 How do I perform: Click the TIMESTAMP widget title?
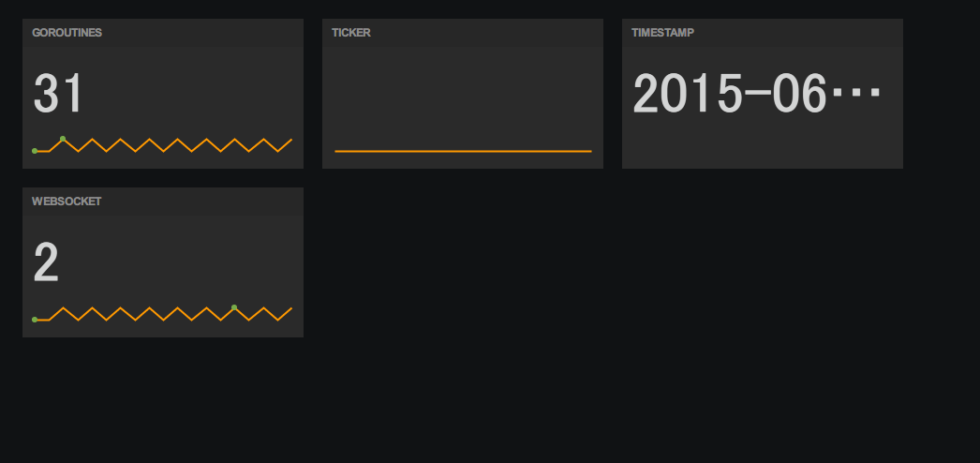pyautogui.click(x=662, y=33)
